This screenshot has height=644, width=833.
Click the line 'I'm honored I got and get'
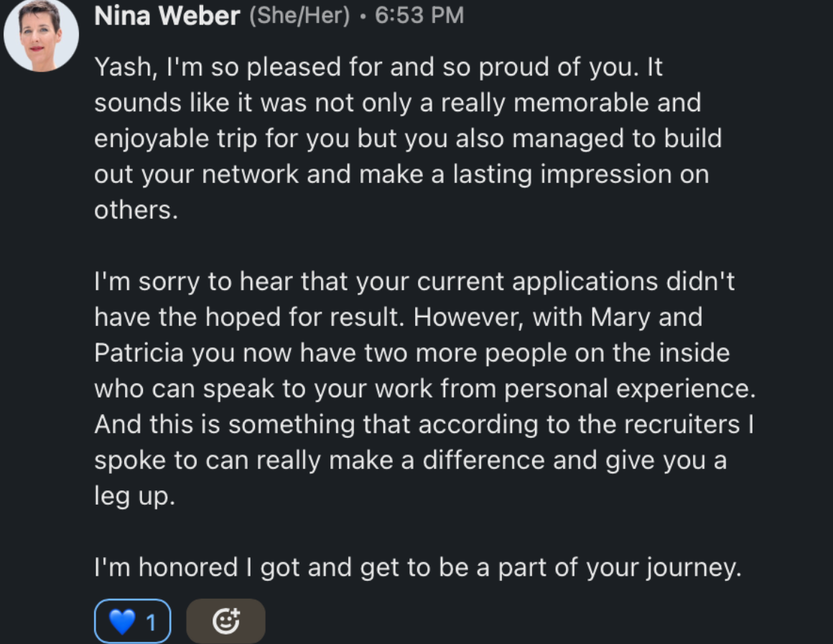tap(417, 567)
